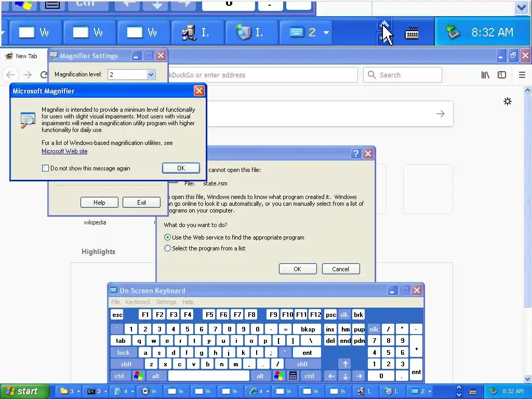Viewport: 532px width, 399px height.
Task: Open the Windows Media Player taskbar item
Action: coord(150,392)
